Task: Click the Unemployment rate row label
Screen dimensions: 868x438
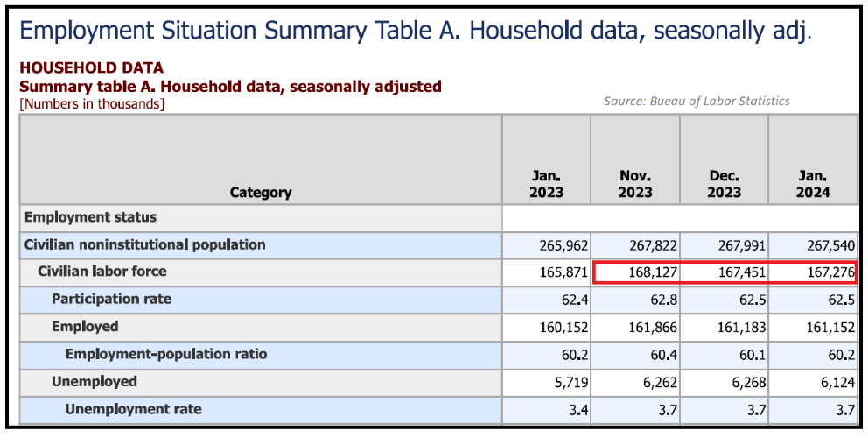Action: (133, 409)
